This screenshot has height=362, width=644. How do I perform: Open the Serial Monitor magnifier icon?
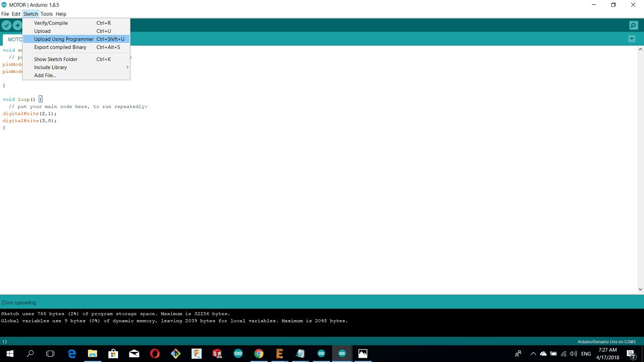[633, 25]
